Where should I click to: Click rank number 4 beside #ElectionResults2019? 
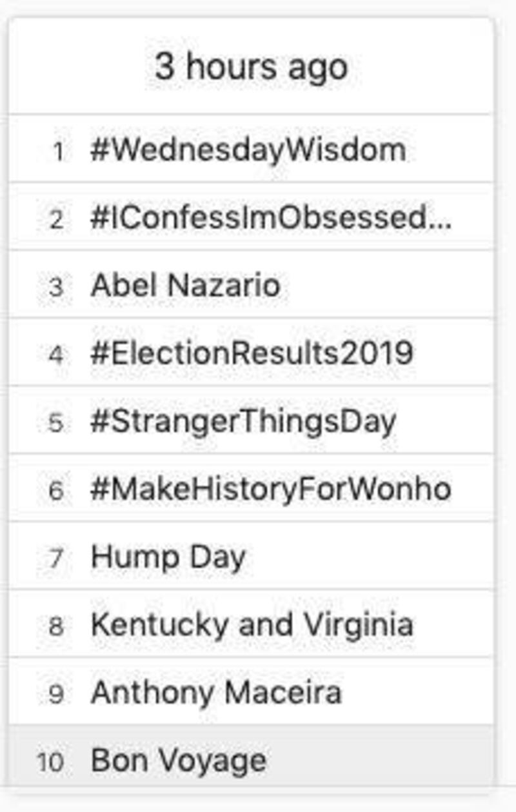click(x=57, y=355)
